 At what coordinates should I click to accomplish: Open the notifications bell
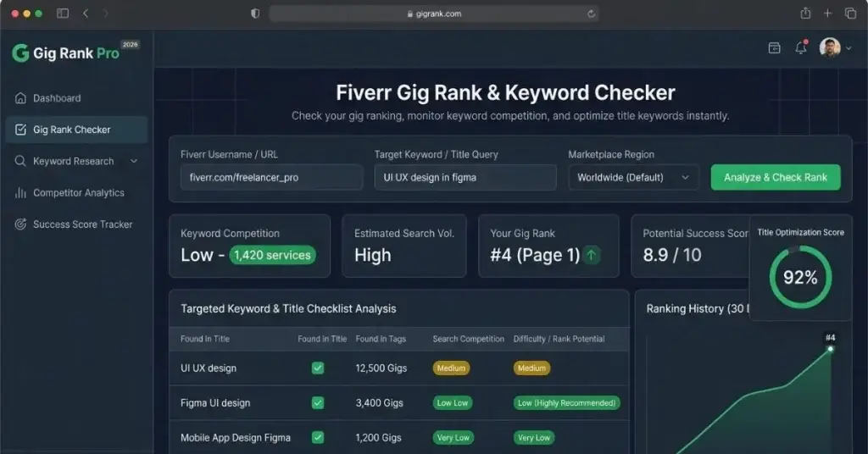click(x=801, y=48)
